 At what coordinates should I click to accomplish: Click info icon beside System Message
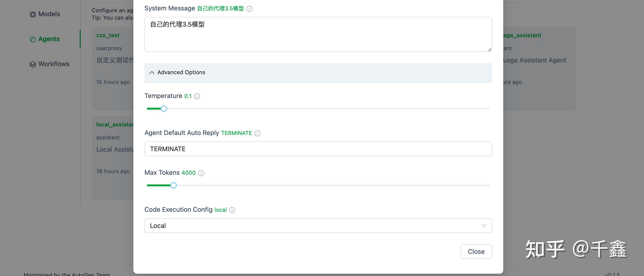(x=249, y=9)
